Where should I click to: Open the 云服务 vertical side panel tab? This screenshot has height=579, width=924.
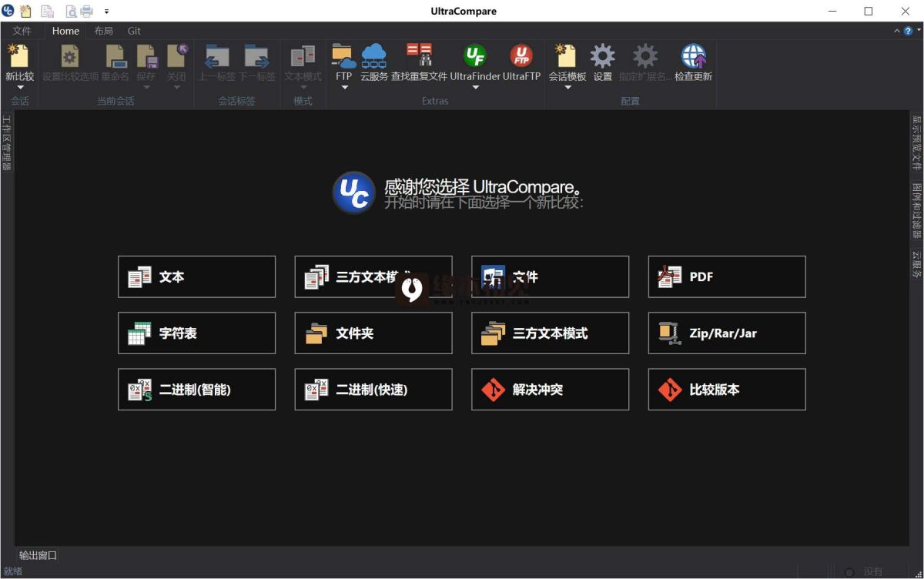(x=916, y=263)
